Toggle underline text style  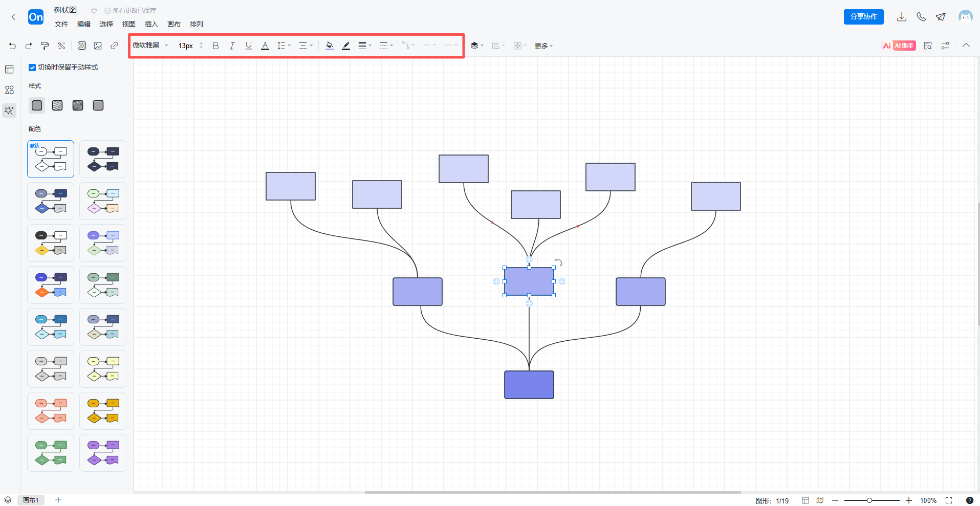249,46
